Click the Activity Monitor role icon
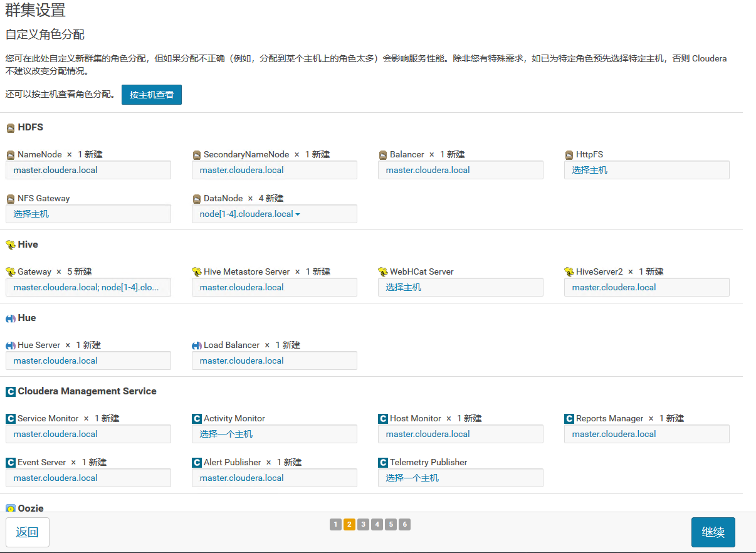 (197, 419)
